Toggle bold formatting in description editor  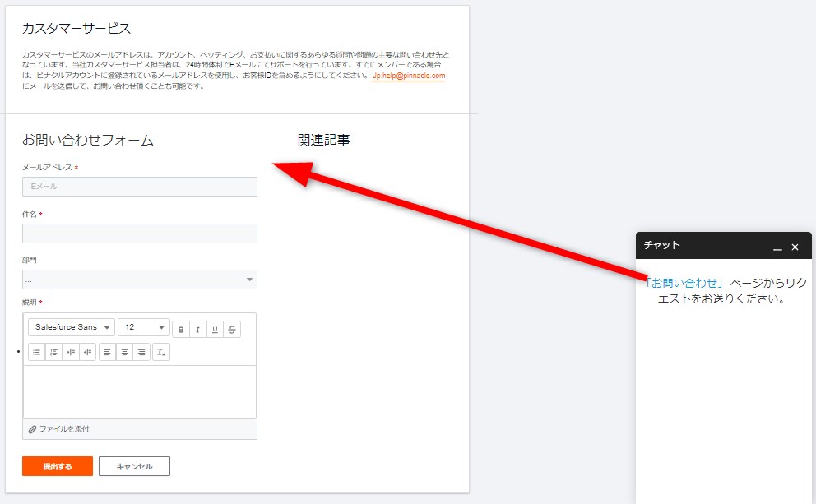[181, 329]
